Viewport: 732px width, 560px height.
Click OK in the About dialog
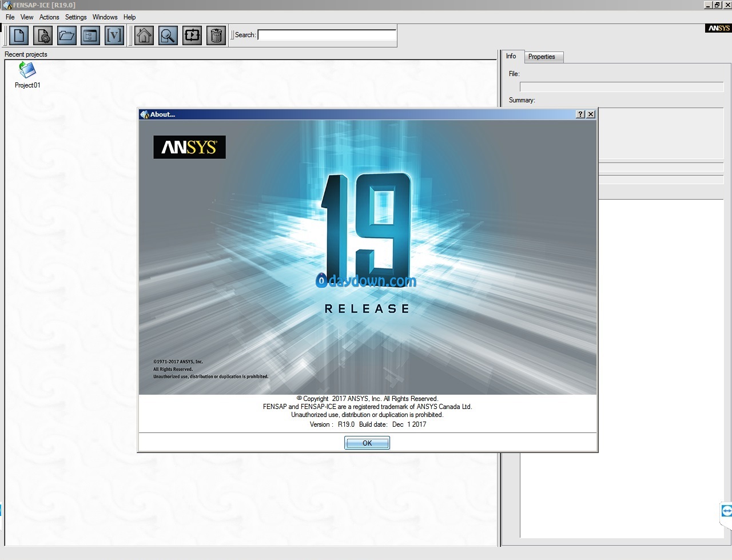(x=367, y=443)
